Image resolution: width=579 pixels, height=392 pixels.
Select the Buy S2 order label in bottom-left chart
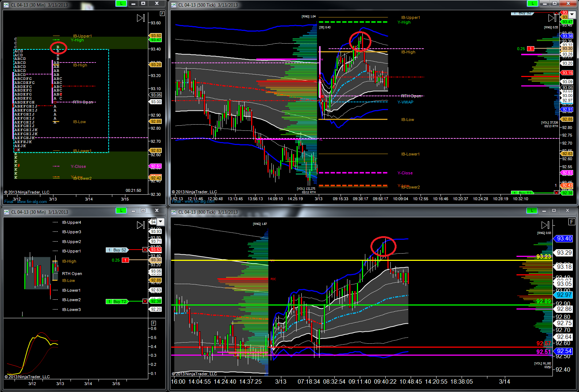117,250
